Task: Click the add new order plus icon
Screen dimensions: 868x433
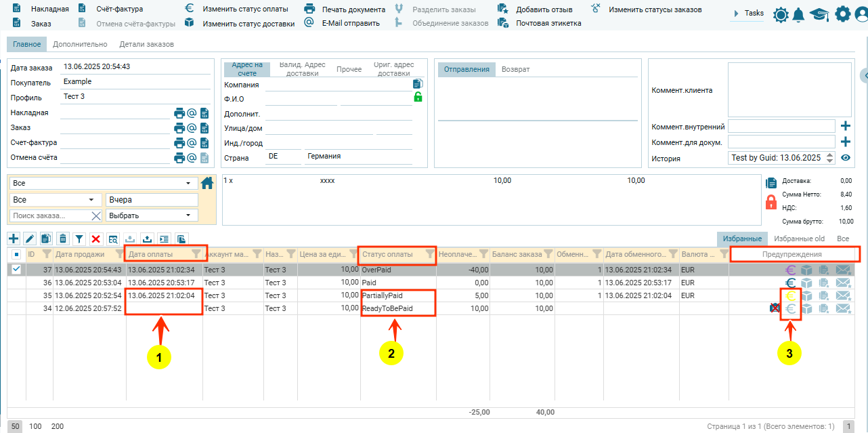Action: pos(14,239)
